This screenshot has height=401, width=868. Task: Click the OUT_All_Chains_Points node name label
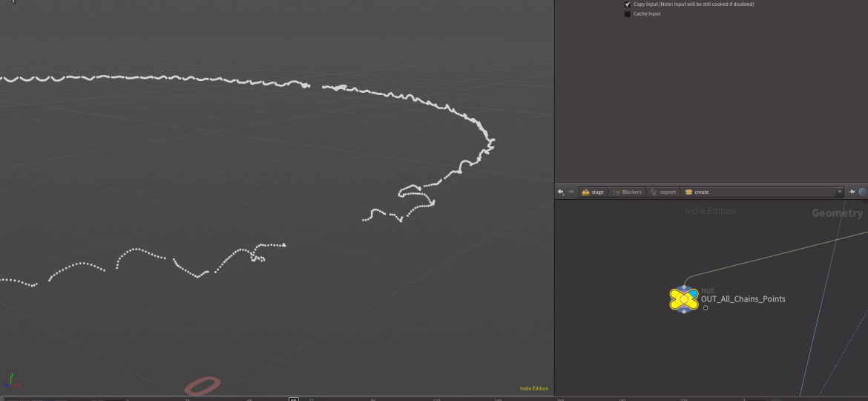(743, 299)
